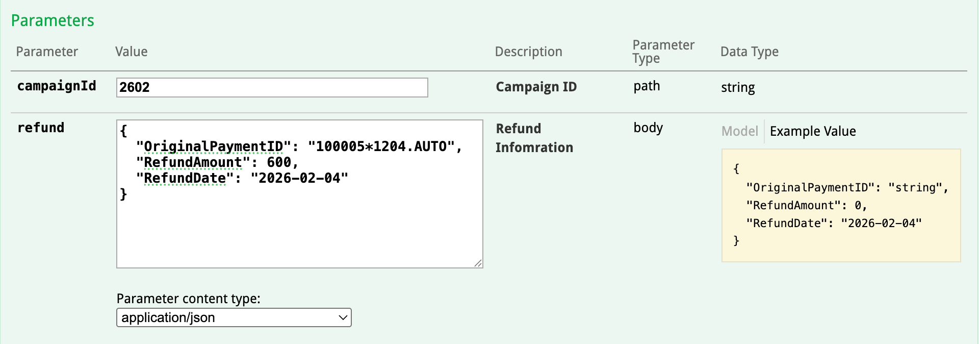980x344 pixels.
Task: Click the campaignId input field
Action: click(272, 87)
